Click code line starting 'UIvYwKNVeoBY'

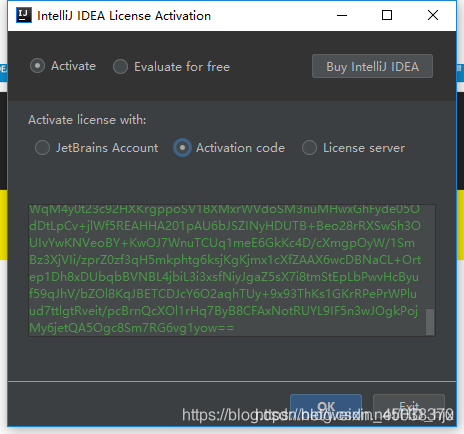pyautogui.click(x=222, y=243)
